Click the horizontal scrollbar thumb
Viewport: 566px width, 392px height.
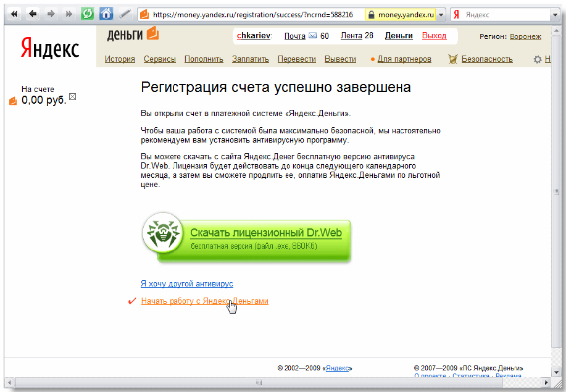[x=259, y=382]
